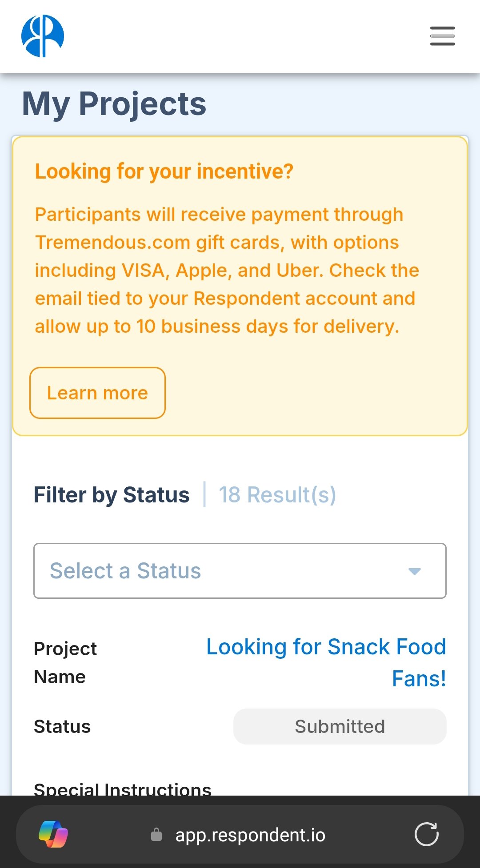Screen dimensions: 480x868
Task: Open the hamburger navigation menu
Action: (442, 36)
